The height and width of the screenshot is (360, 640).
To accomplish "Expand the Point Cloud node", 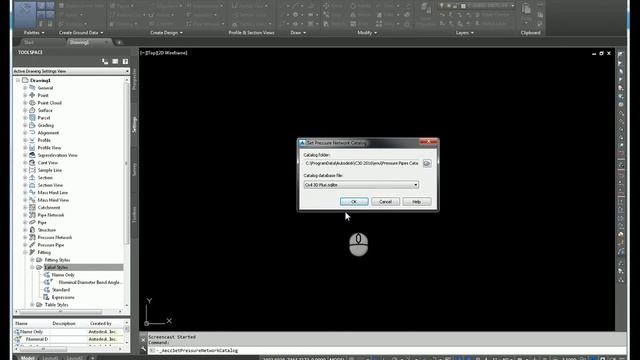I will click(25, 103).
